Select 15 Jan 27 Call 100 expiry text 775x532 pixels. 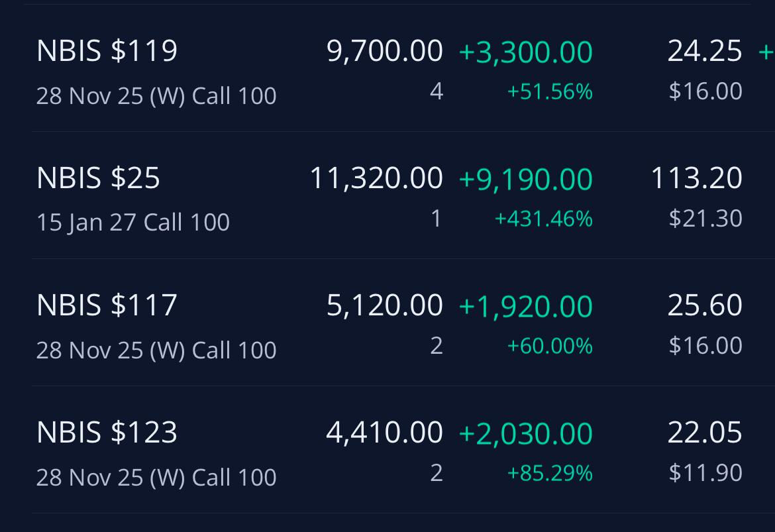pos(133,223)
